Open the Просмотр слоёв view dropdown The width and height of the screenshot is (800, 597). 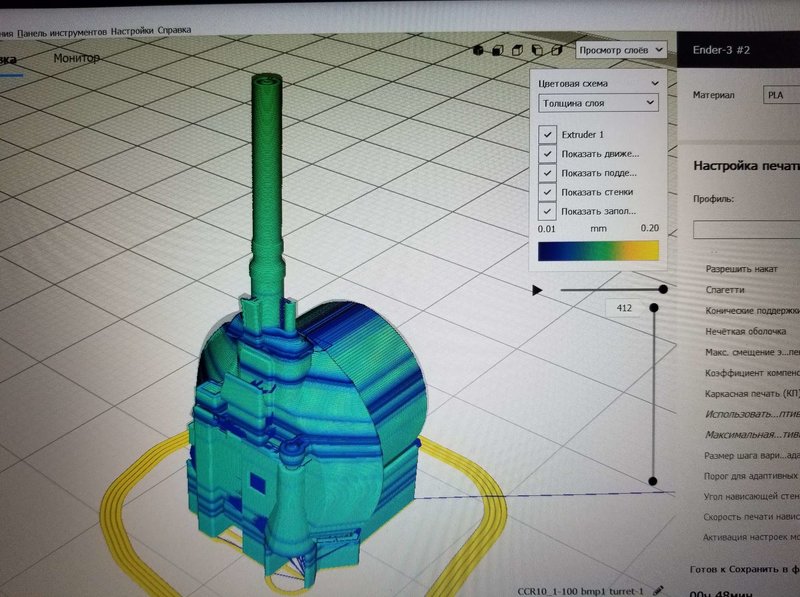(620, 49)
